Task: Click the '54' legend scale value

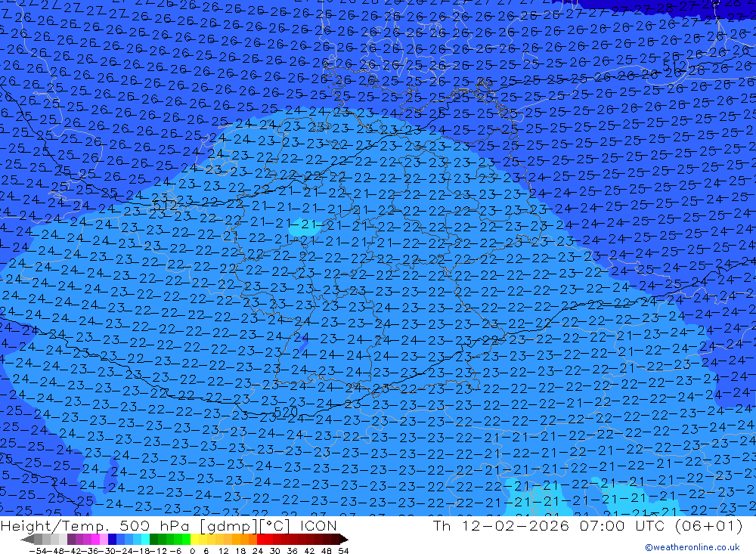Action: pyautogui.click(x=343, y=551)
